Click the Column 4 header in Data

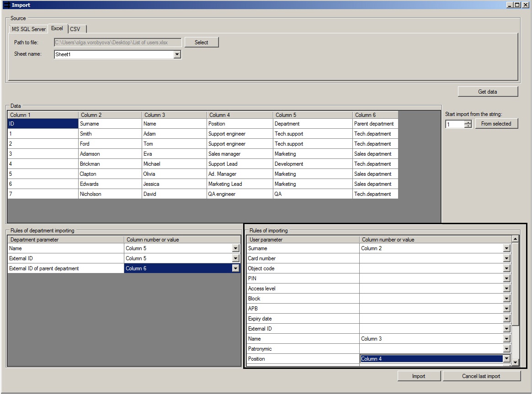[x=239, y=115]
